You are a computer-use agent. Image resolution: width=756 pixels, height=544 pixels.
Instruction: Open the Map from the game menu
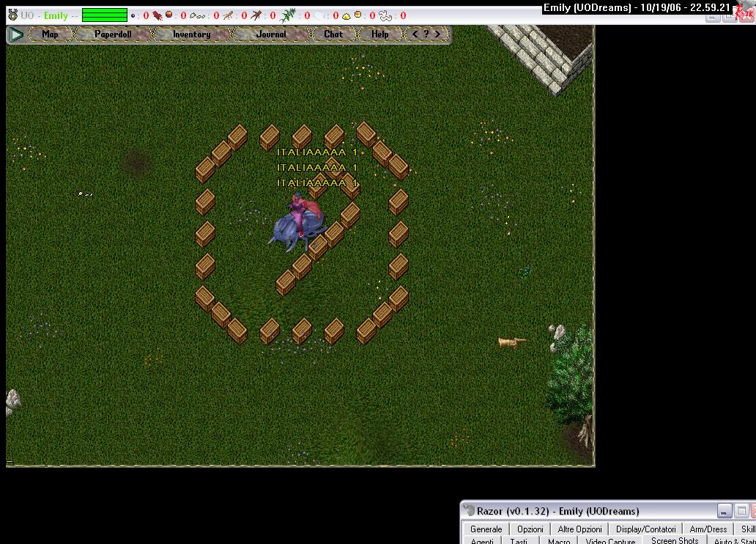(x=50, y=34)
